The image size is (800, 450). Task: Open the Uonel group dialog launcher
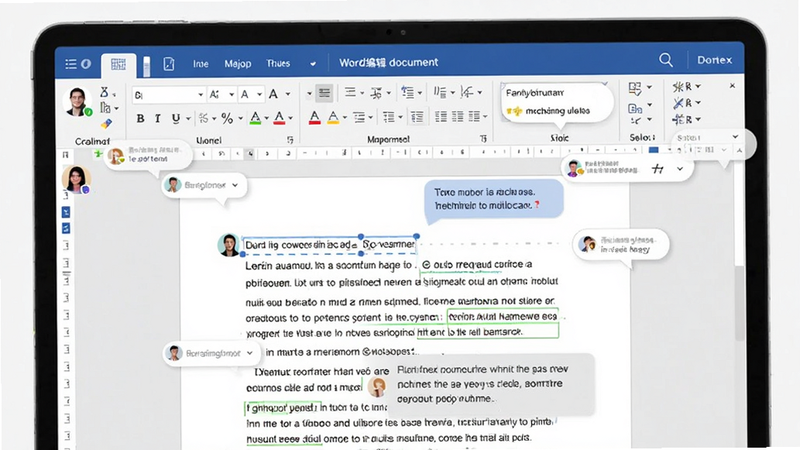point(290,139)
